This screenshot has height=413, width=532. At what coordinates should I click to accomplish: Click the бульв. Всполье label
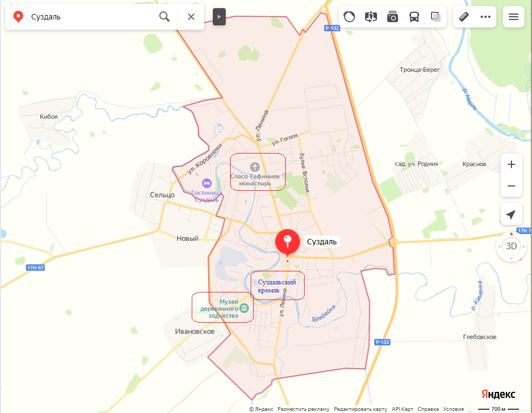(304, 173)
